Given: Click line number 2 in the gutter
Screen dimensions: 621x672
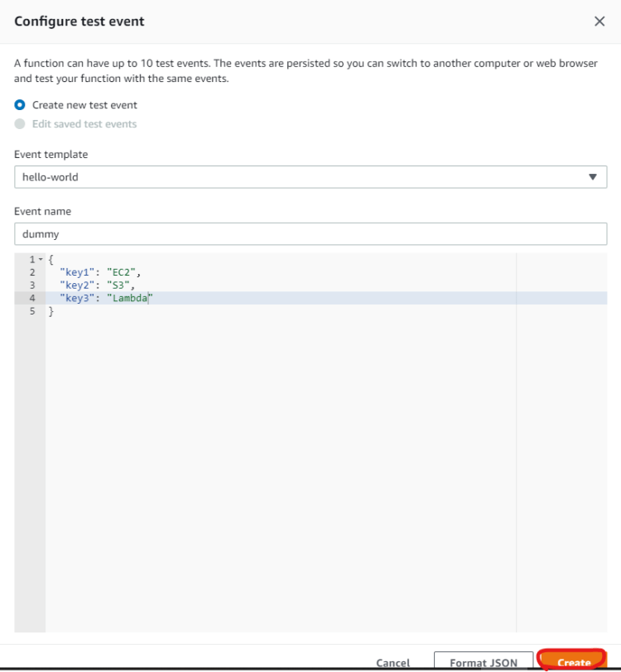Looking at the screenshot, I should [x=32, y=272].
